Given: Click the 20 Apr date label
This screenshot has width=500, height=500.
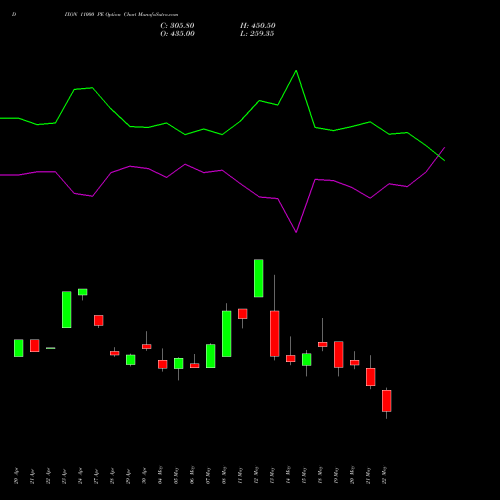Looking at the screenshot, I should [x=16, y=476].
